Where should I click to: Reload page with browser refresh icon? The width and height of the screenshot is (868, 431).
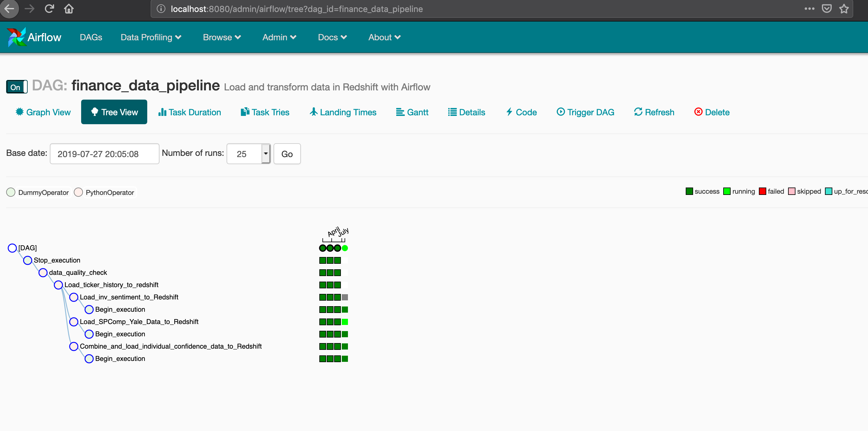(49, 9)
